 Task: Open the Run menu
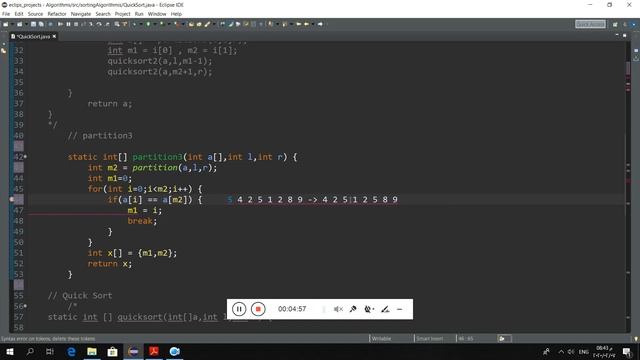point(139,14)
